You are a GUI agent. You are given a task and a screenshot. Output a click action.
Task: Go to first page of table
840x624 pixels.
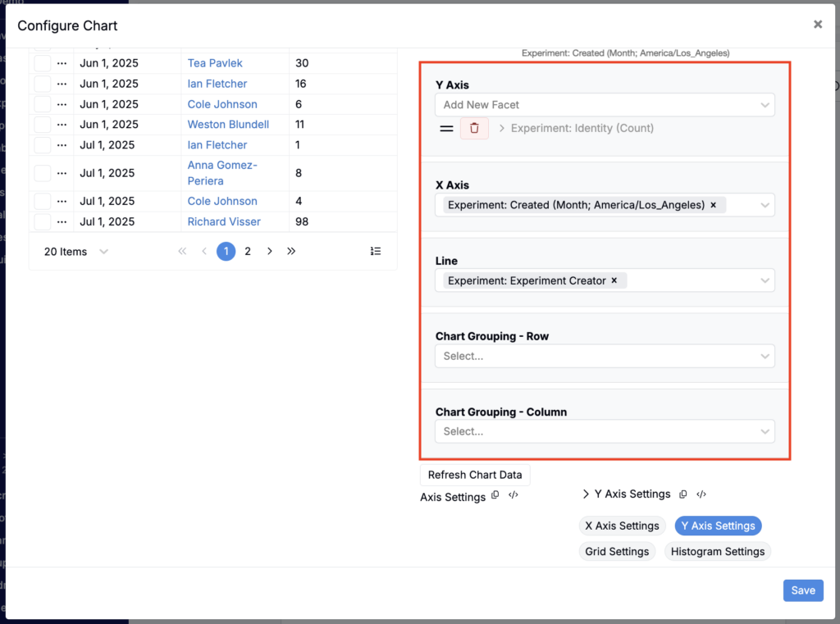click(182, 251)
